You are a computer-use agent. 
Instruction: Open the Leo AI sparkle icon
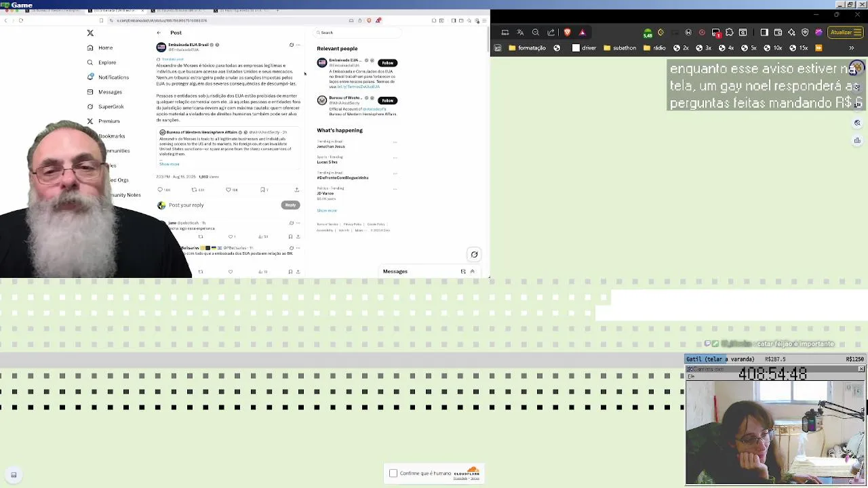point(791,33)
